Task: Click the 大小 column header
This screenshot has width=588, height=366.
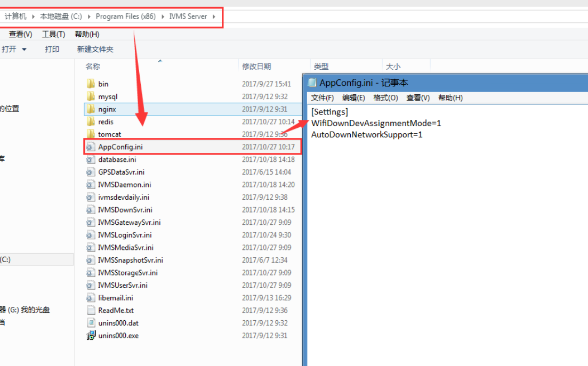Action: click(x=393, y=67)
